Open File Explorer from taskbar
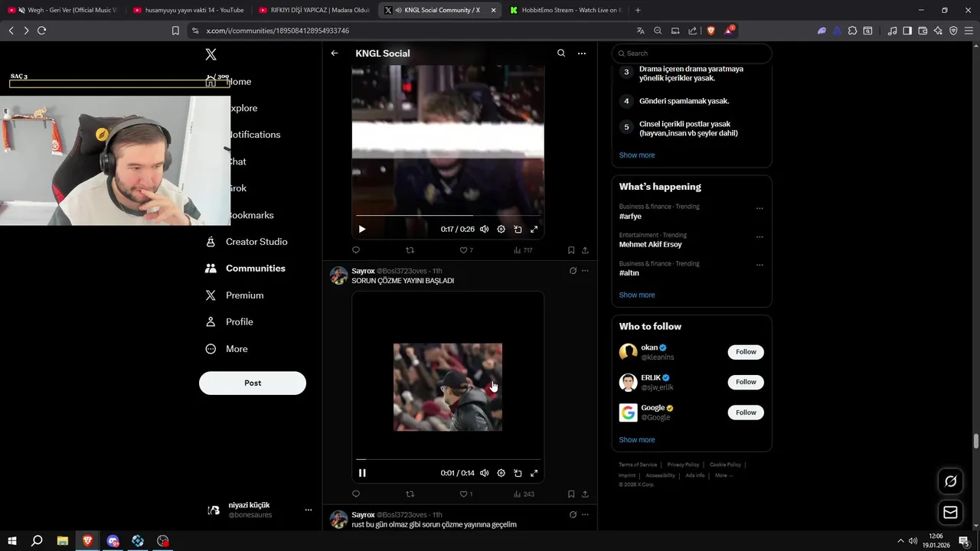The image size is (980, 551). pos(63,541)
